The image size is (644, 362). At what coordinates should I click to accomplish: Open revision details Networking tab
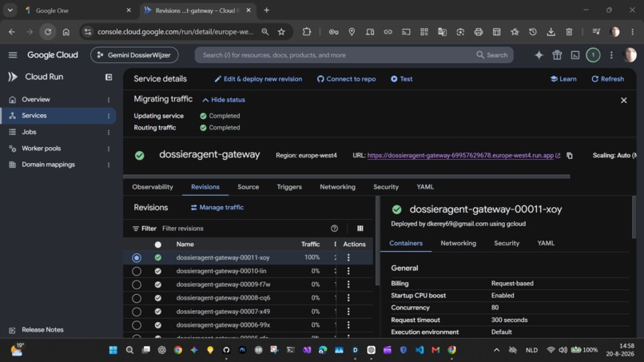[x=459, y=243]
